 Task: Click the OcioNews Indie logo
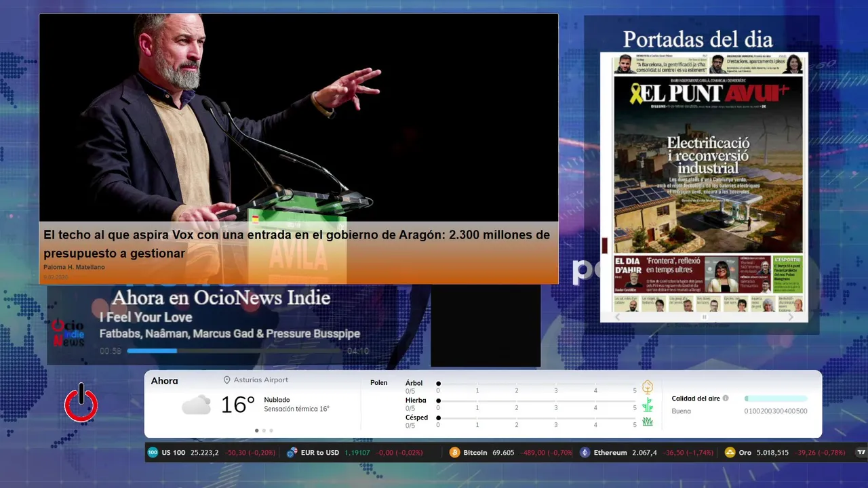[x=68, y=333]
